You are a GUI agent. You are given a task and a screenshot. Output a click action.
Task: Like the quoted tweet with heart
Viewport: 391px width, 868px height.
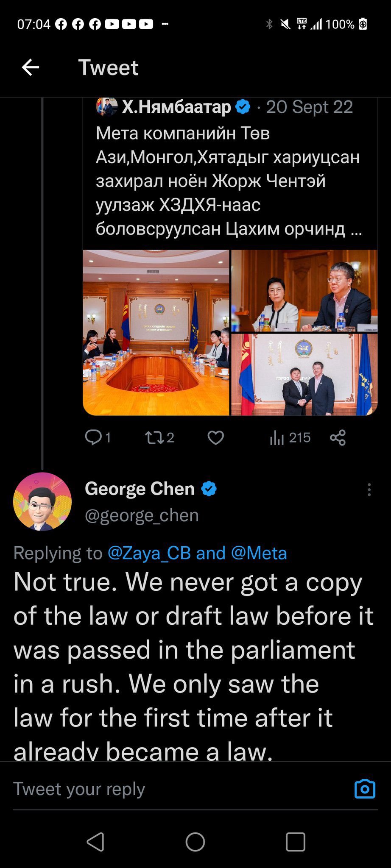[x=215, y=437]
